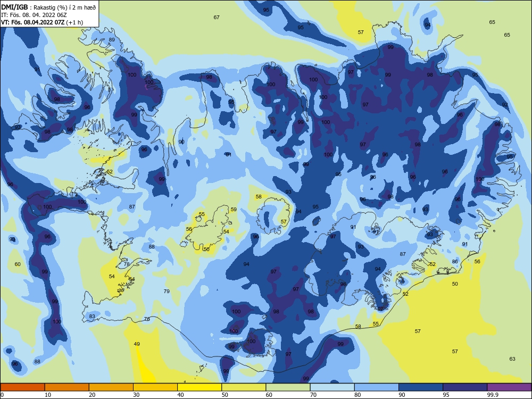Click the 20–30 legend color segment
The image size is (532, 399).
coord(111,387)
